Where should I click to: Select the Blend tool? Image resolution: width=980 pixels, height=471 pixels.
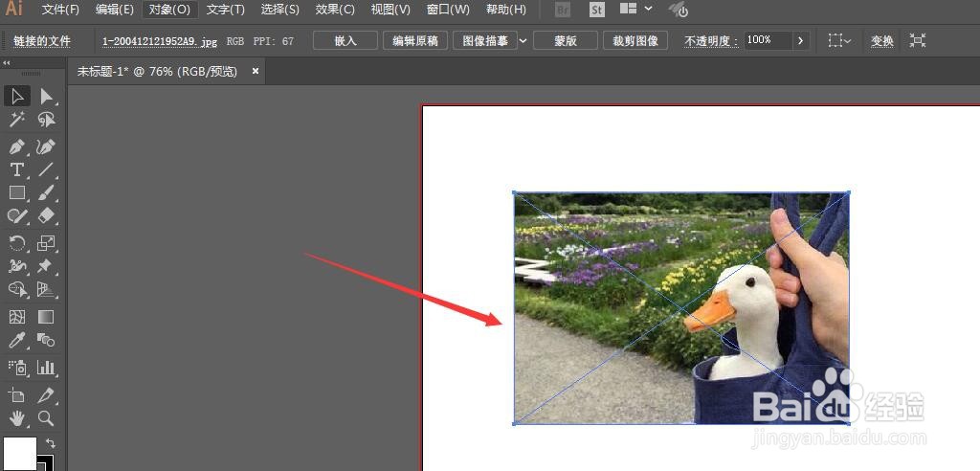click(x=46, y=340)
